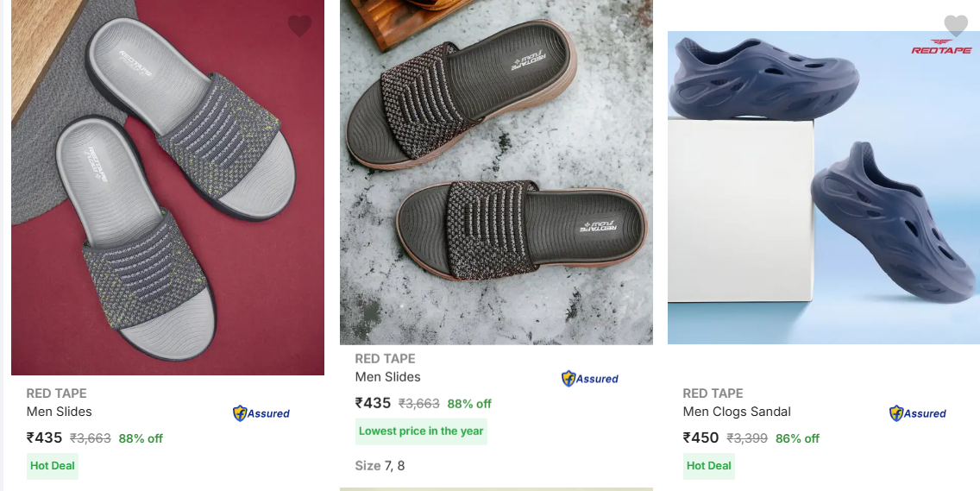Open Men Slides title under grey slides
Viewport: 980px width, 491px height.
60,412
